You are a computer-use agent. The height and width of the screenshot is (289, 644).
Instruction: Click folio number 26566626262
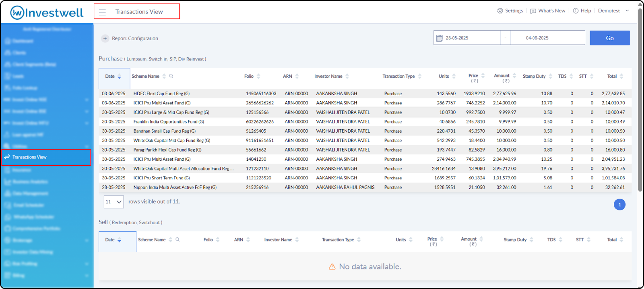(260, 103)
